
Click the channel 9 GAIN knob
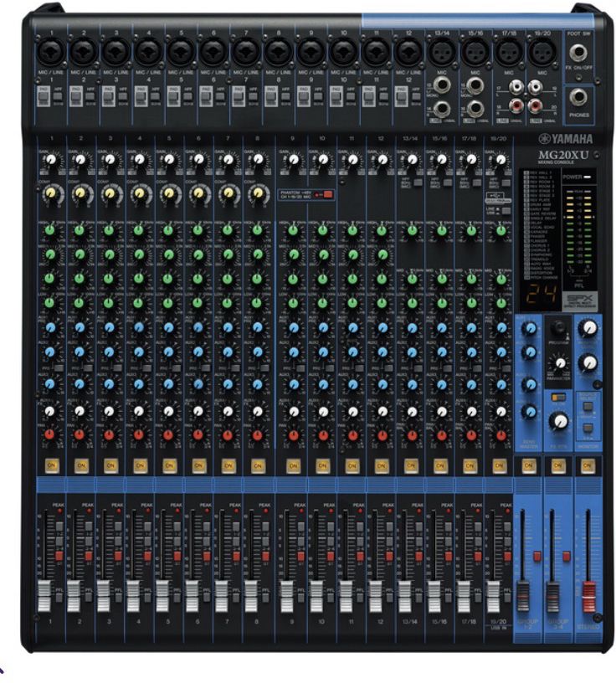coord(293,160)
